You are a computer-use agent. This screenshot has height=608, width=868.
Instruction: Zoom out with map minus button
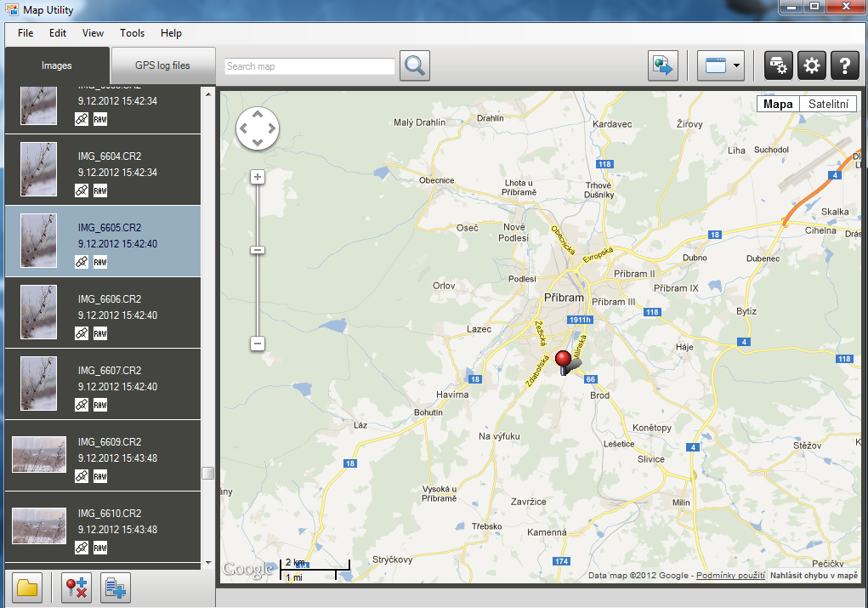point(258,344)
